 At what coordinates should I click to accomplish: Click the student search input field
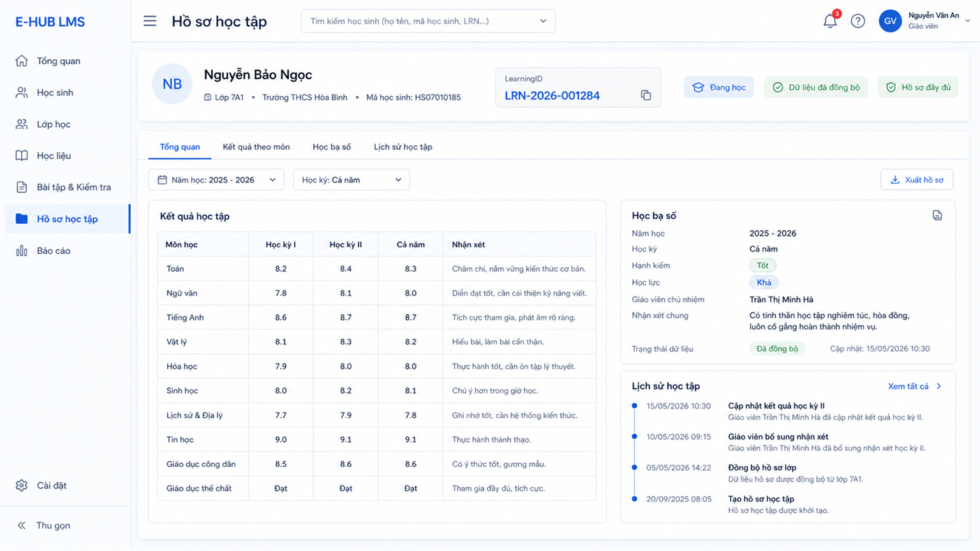tap(428, 21)
